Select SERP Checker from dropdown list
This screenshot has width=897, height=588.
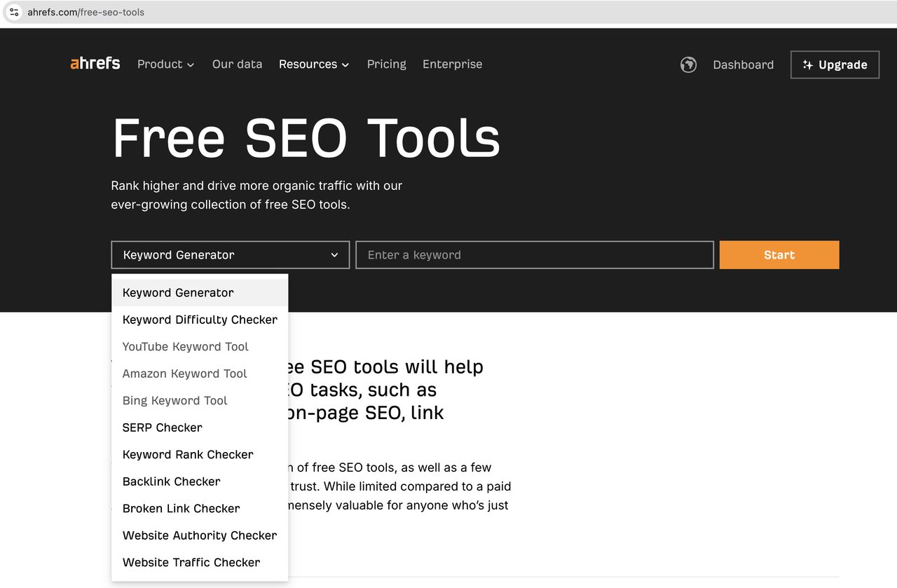pos(200,428)
